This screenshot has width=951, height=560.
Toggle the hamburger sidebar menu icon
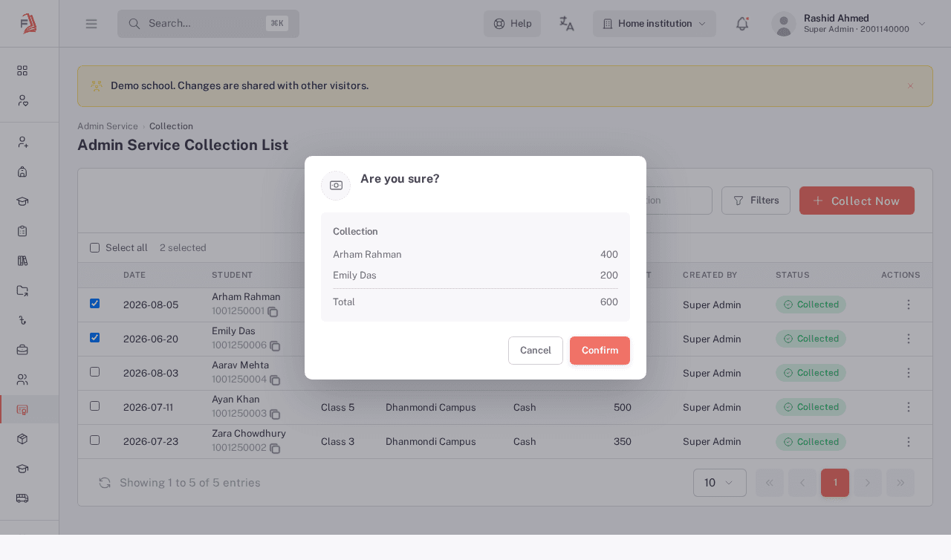click(91, 24)
